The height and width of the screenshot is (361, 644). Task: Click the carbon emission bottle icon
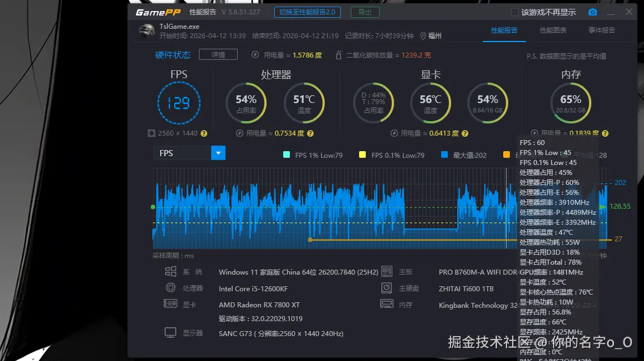(x=339, y=55)
